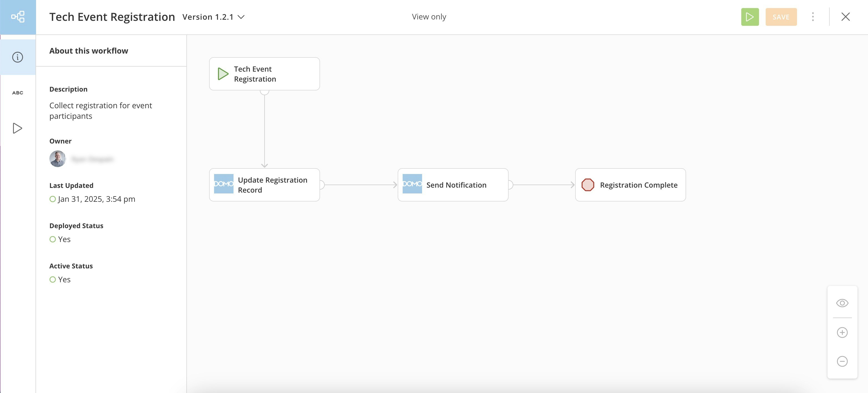868x393 pixels.
Task: Zoom in on the canvas with the plus icon
Action: pos(842,332)
